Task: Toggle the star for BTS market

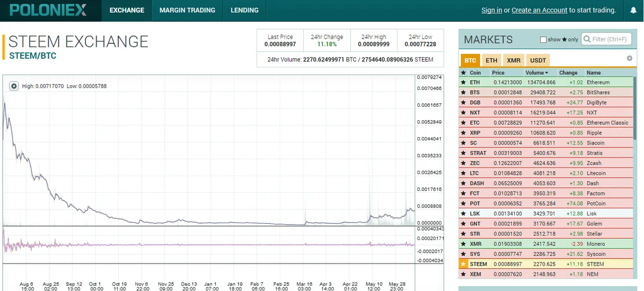Action: [x=463, y=93]
